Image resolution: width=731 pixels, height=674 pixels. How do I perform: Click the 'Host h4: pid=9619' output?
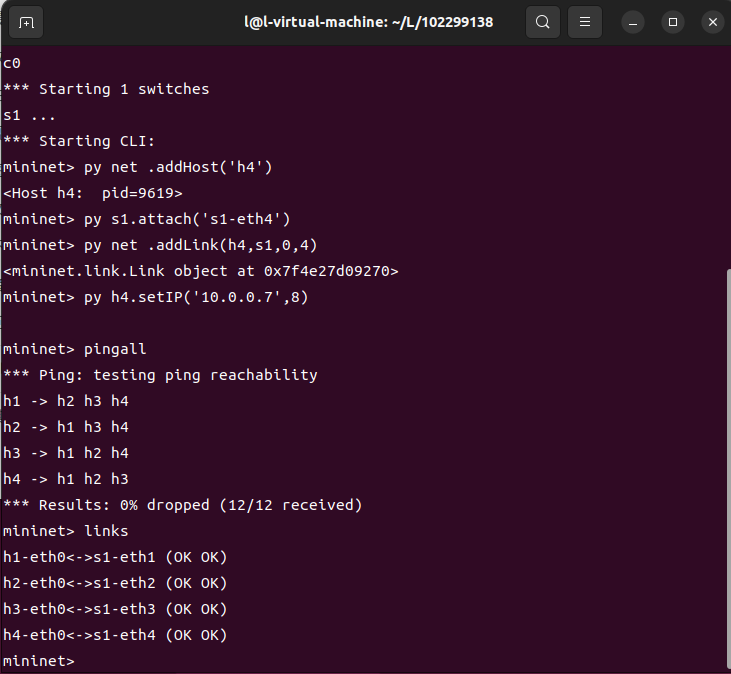93,193
